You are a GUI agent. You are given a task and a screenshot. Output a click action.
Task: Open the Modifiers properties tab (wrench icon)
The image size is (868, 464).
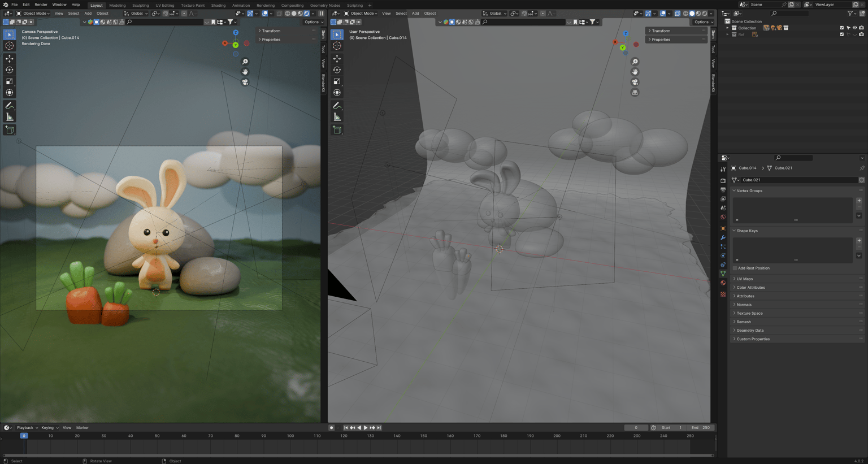click(x=723, y=237)
